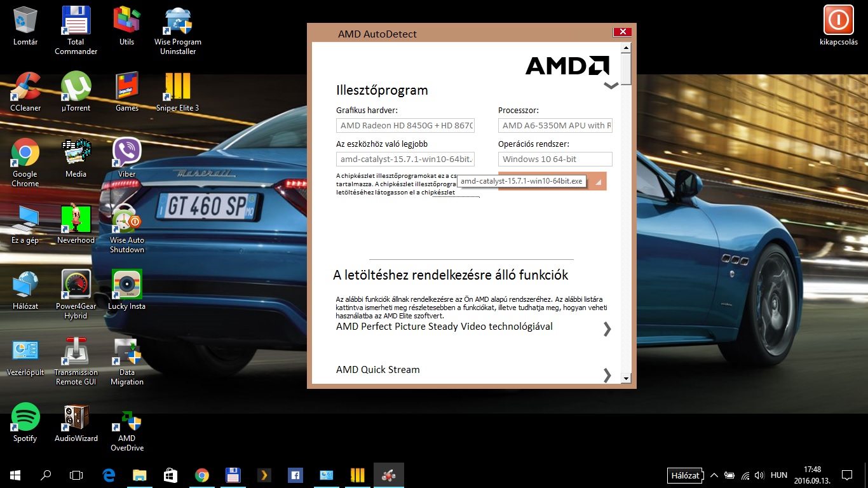Open Windows Store from taskbar
The width and height of the screenshot is (868, 488).
[170, 475]
